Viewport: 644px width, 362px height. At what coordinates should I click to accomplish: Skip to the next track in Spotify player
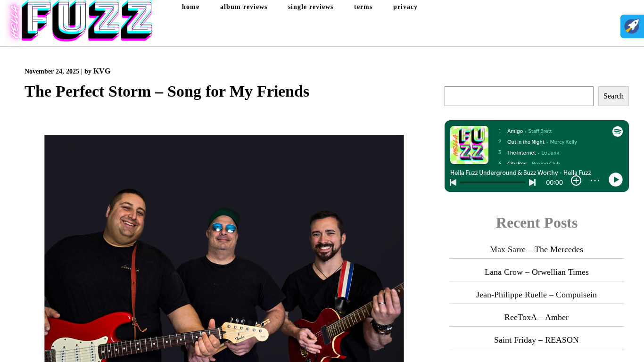click(532, 182)
